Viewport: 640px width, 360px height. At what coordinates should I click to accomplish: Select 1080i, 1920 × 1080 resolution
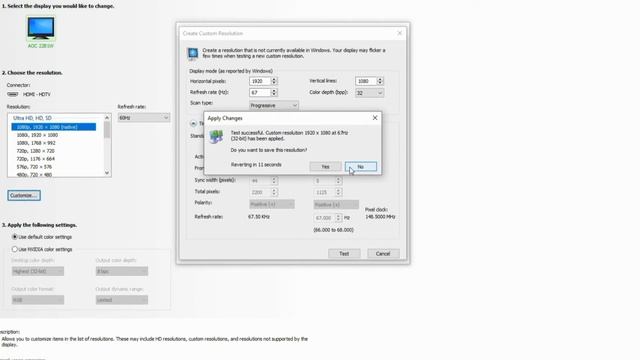(x=37, y=135)
